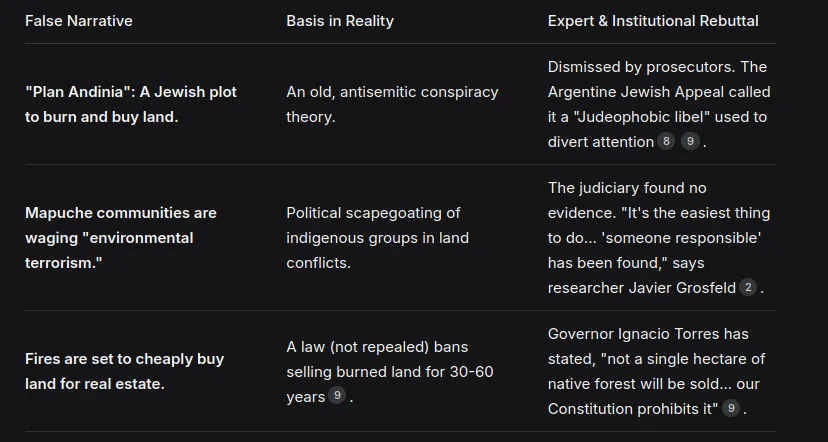Click "Expert & Institutional Rebuttal" header
This screenshot has width=828, height=442.
653,21
